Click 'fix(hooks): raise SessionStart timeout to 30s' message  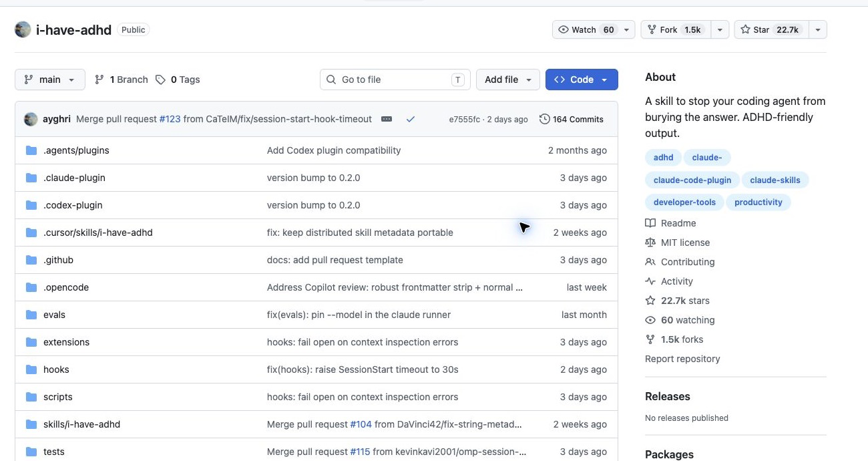pos(363,369)
